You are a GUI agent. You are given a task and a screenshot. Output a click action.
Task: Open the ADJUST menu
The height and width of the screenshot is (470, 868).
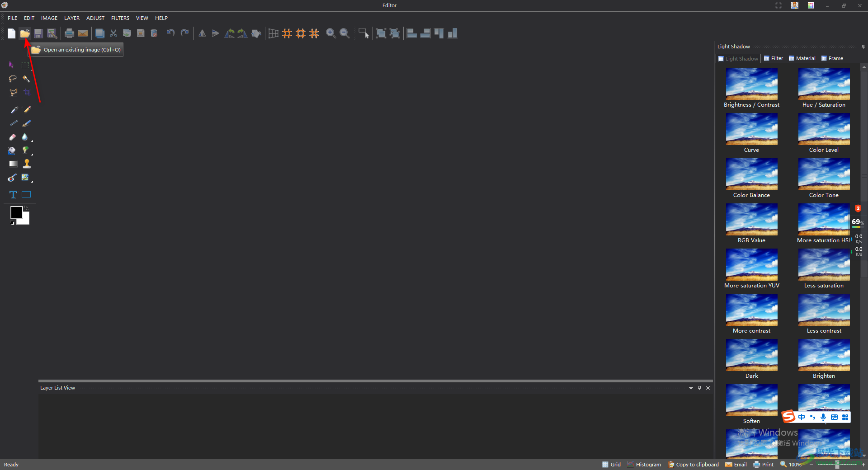coord(95,18)
